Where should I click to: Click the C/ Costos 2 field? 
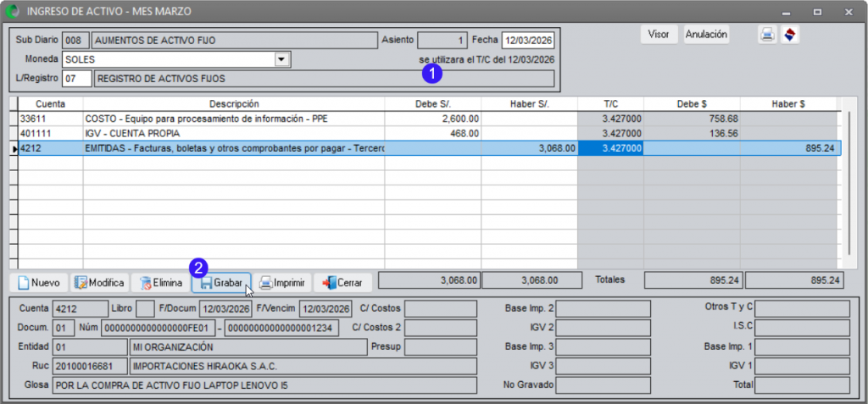tap(441, 328)
